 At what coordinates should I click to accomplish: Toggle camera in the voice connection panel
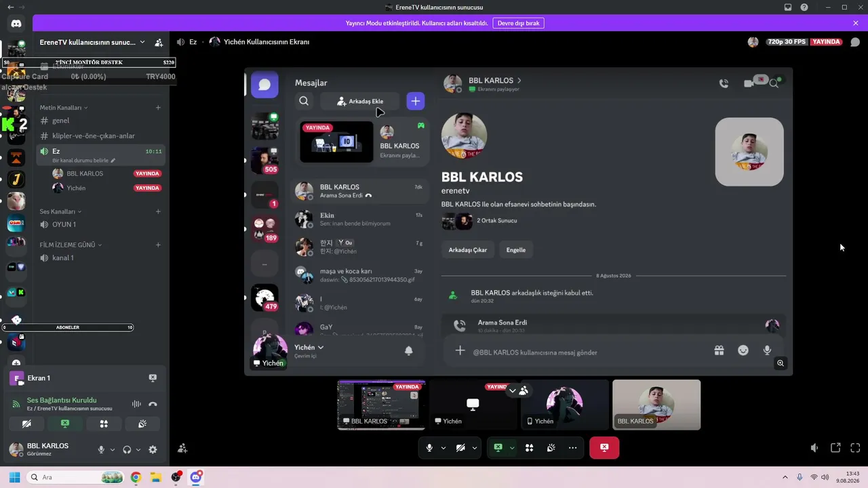[x=26, y=424]
